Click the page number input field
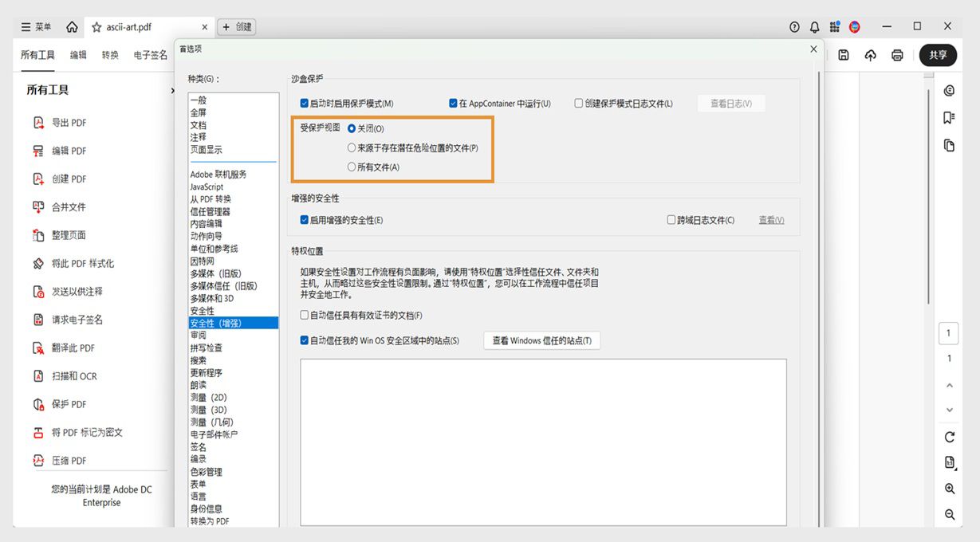This screenshot has height=542, width=980. (x=948, y=332)
